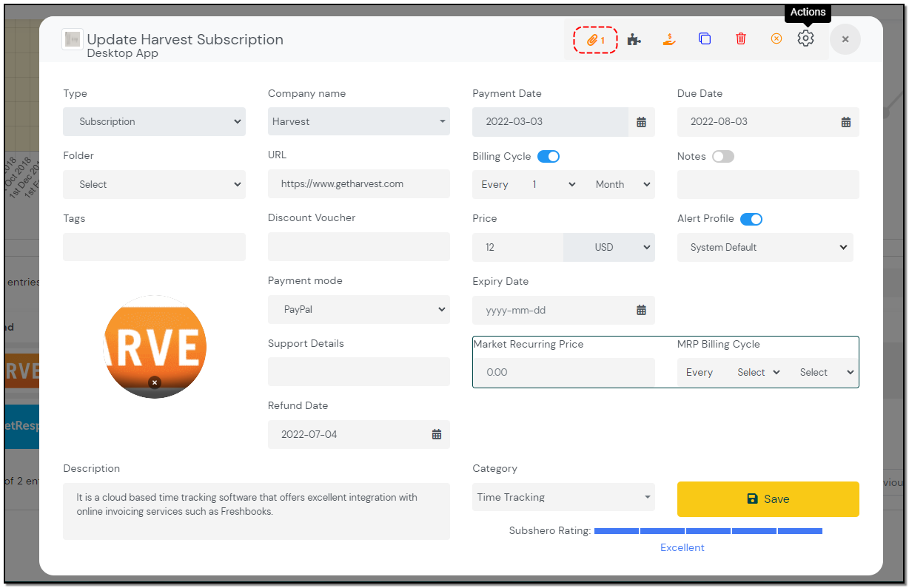Click the Due Date input field
Viewport: 909px width, 588px height.
[755, 122]
